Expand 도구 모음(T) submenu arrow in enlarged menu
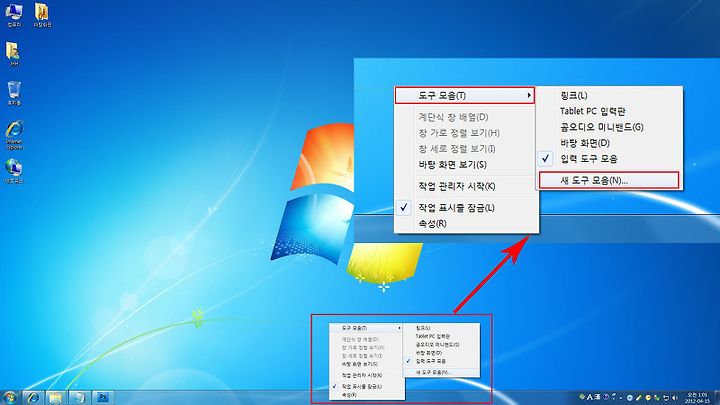 pyautogui.click(x=529, y=96)
